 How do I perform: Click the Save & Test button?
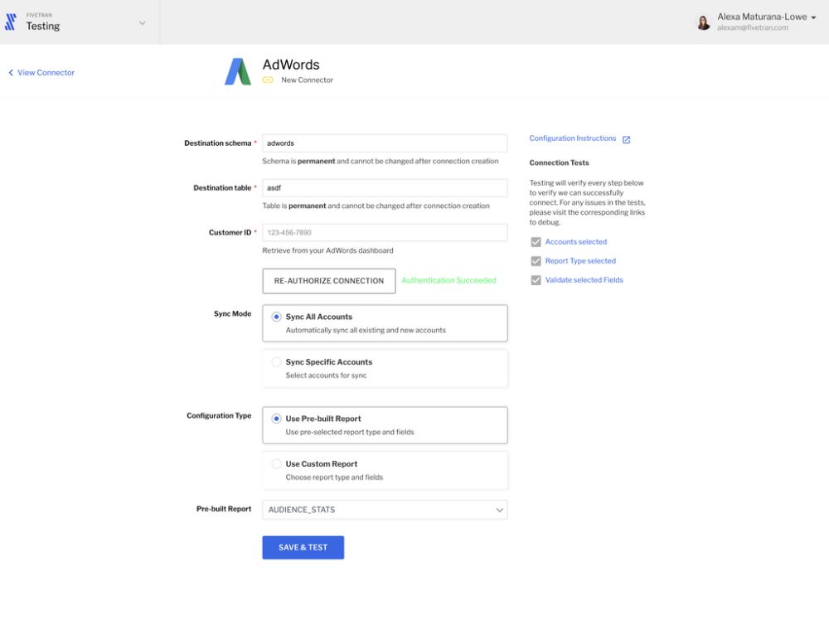(x=303, y=547)
